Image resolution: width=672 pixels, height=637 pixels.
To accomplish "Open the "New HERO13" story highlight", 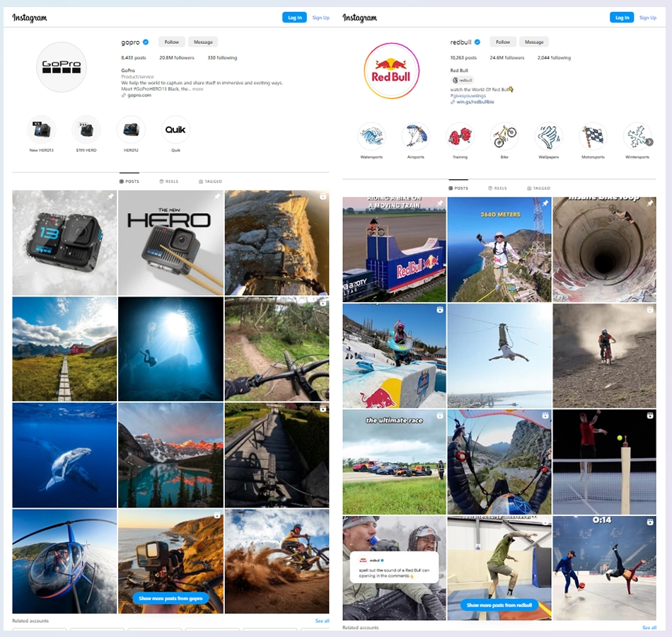I will coord(41,131).
